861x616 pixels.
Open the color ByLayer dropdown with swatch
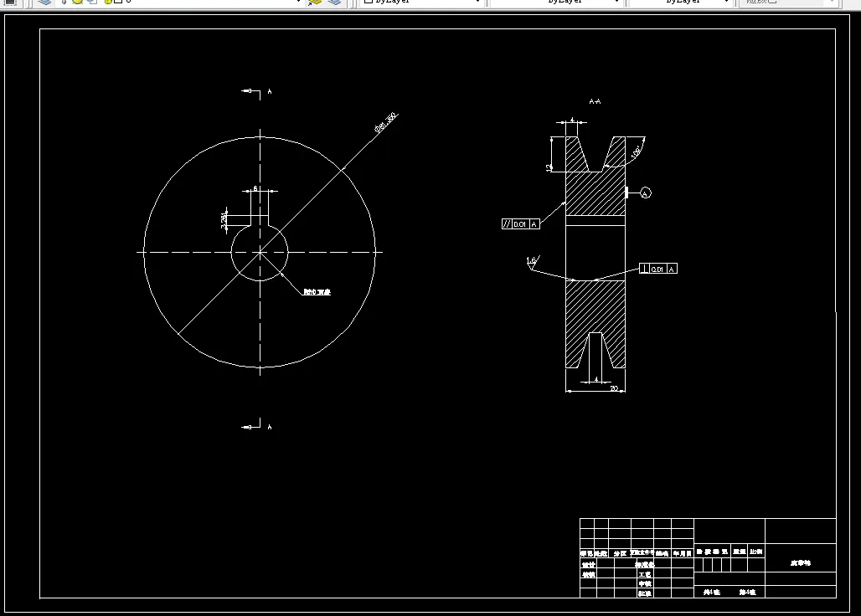tap(422, 2)
